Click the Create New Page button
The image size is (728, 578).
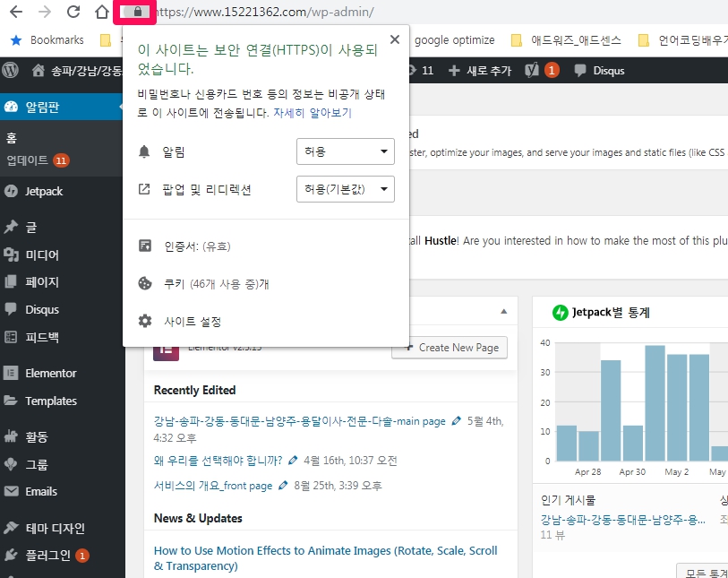(450, 347)
